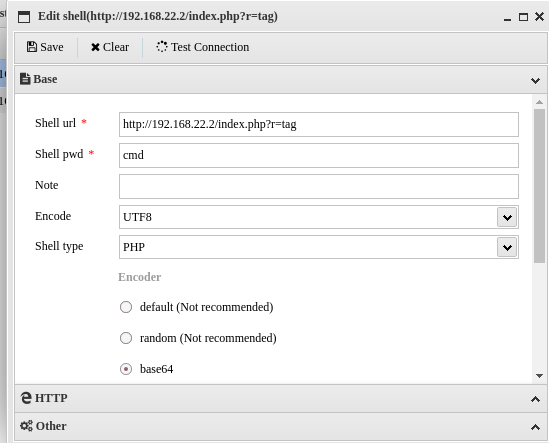The width and height of the screenshot is (549, 443).
Task: Click the HTTP section browser icon
Action: (x=26, y=398)
